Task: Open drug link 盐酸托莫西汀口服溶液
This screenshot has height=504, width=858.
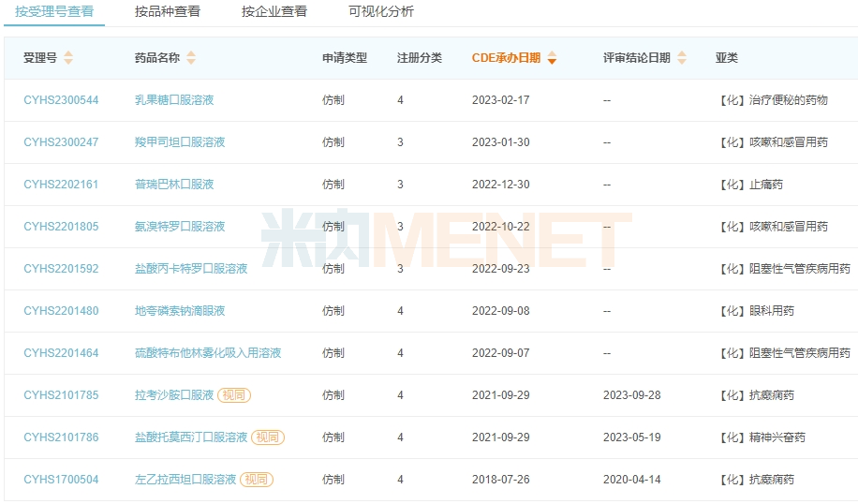Action: pyautogui.click(x=191, y=437)
